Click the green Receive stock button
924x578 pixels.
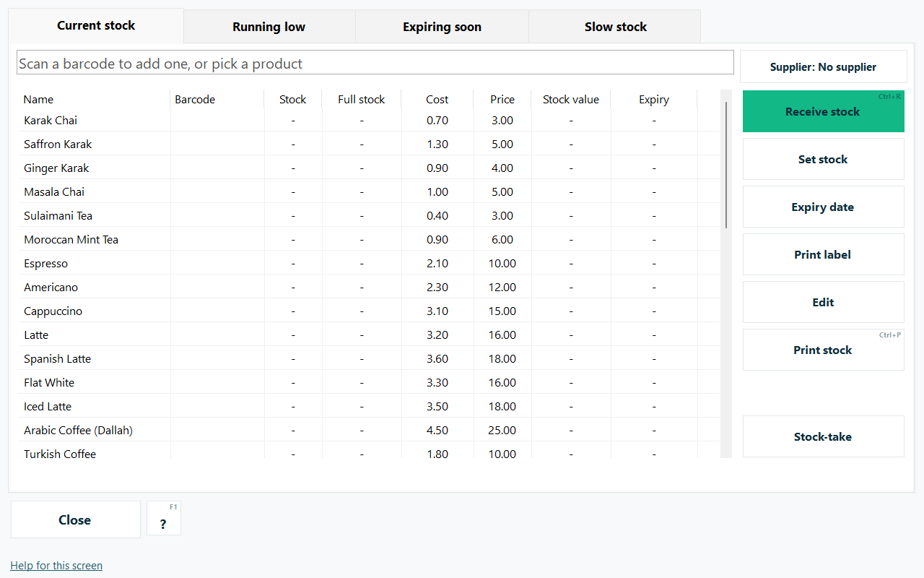click(x=823, y=111)
